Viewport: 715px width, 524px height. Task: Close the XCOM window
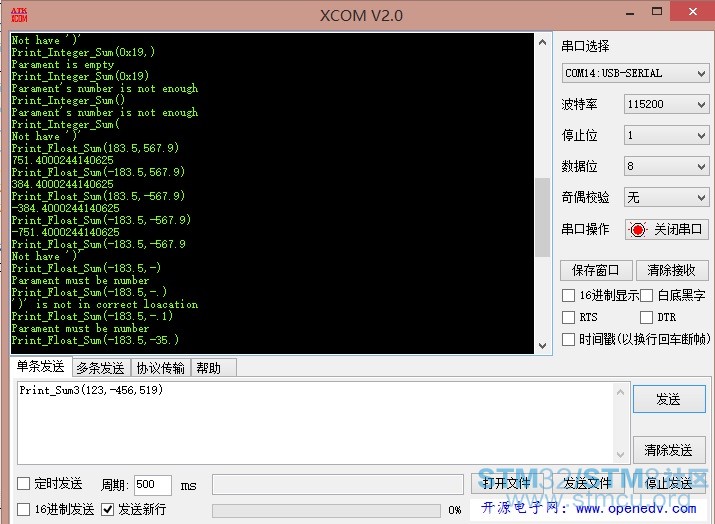click(x=692, y=11)
